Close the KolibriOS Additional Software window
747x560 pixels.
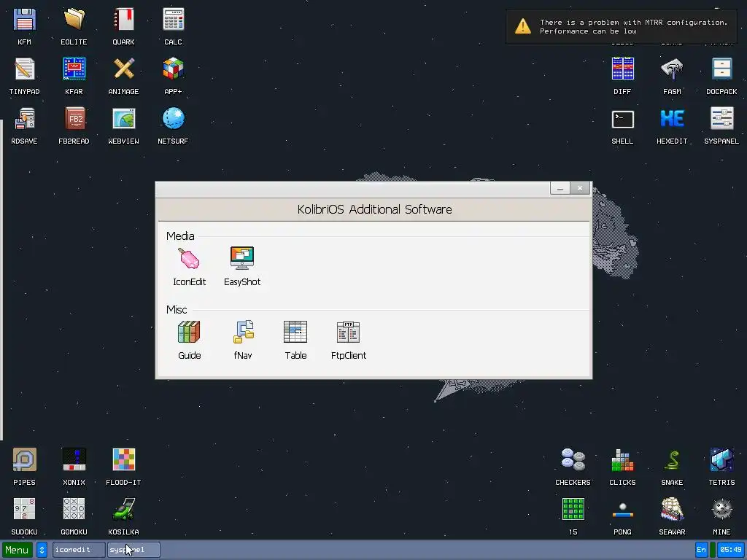(580, 189)
